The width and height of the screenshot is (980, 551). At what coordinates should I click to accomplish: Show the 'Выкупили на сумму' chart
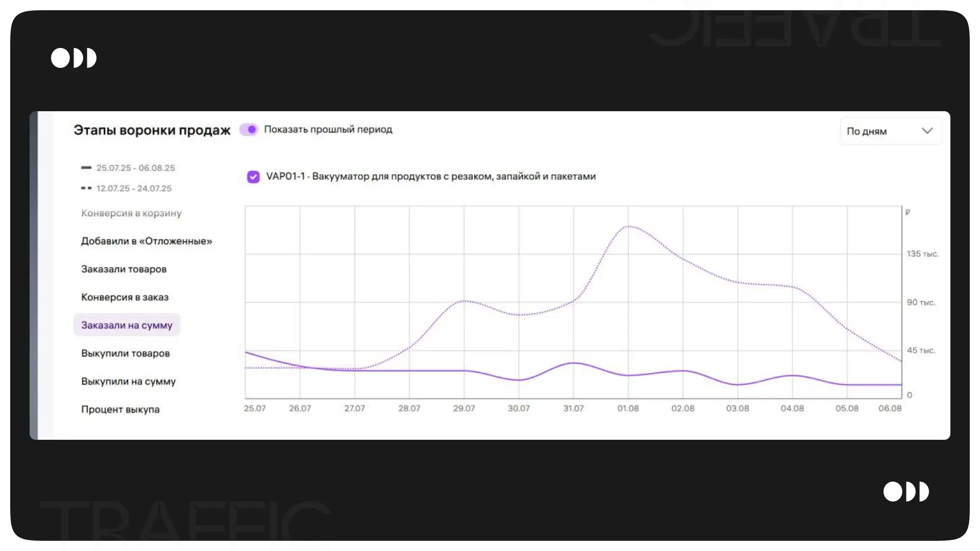pos(128,382)
